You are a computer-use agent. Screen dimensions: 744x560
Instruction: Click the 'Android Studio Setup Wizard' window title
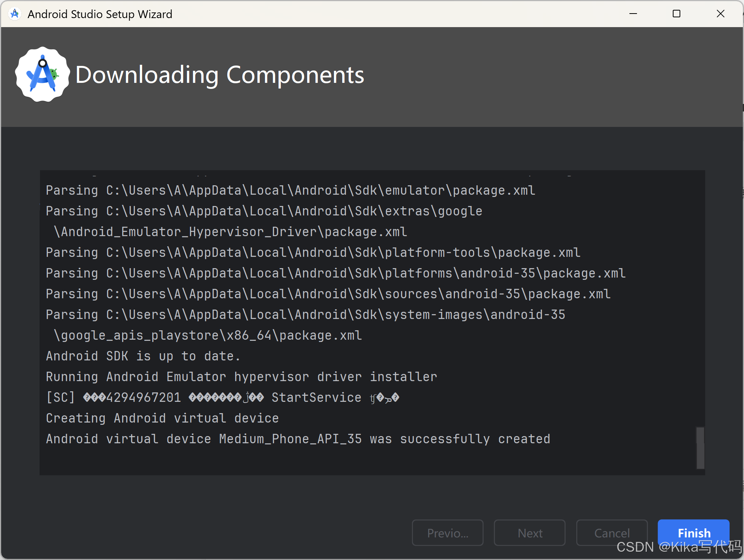point(100,14)
